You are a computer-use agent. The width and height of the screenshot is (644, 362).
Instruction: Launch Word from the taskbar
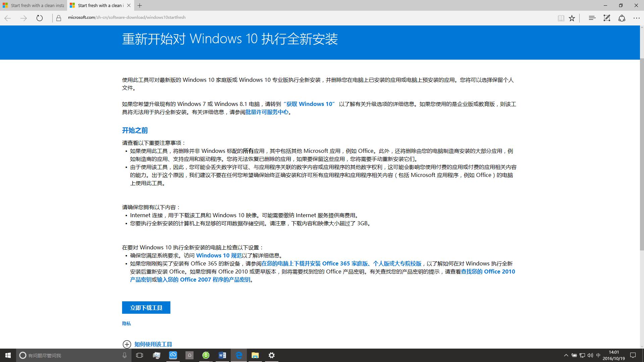pos(222,355)
